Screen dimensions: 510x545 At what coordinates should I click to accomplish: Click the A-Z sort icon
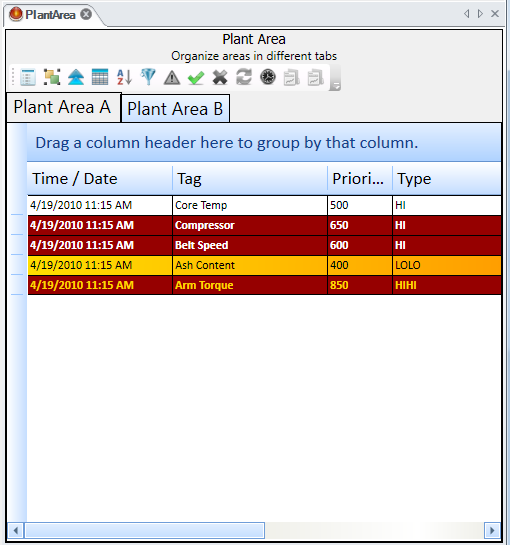(x=124, y=77)
